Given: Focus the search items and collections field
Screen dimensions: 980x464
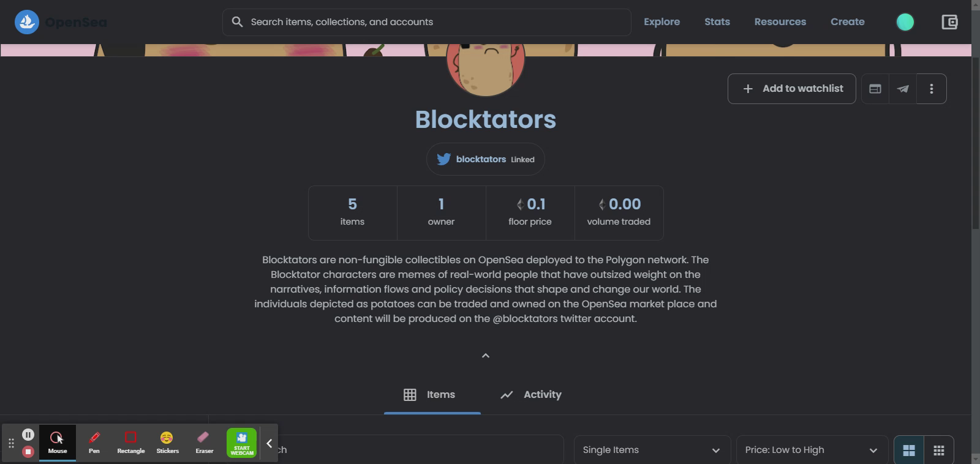Looking at the screenshot, I should click(427, 22).
